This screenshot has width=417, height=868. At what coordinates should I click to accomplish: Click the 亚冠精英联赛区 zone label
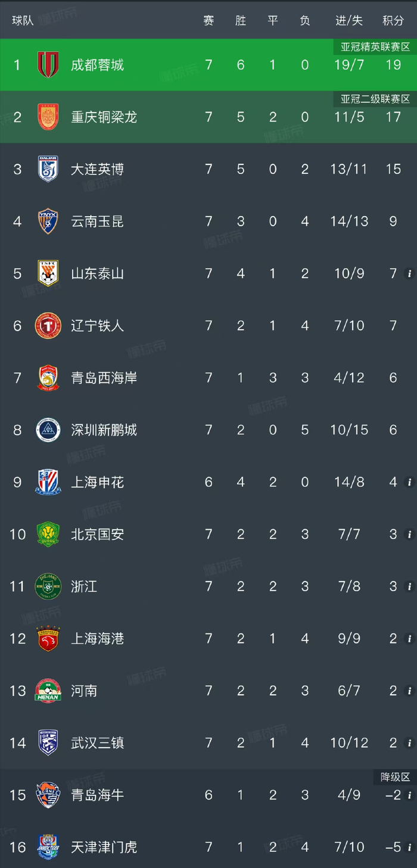click(x=375, y=47)
